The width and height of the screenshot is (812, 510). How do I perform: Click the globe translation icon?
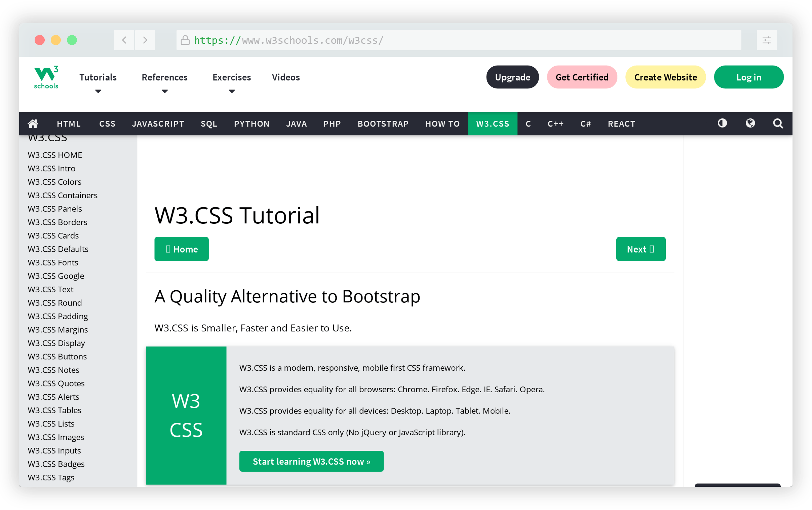tap(750, 123)
